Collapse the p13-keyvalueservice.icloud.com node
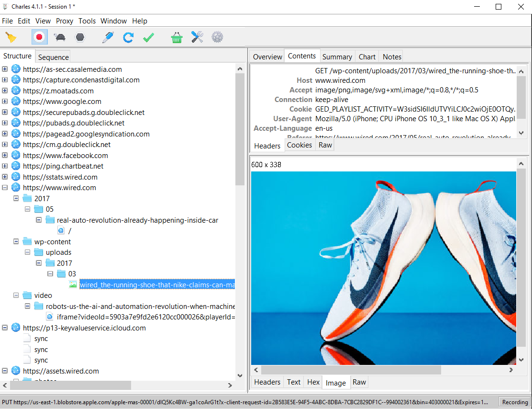This screenshot has height=409, width=532. coord(5,328)
